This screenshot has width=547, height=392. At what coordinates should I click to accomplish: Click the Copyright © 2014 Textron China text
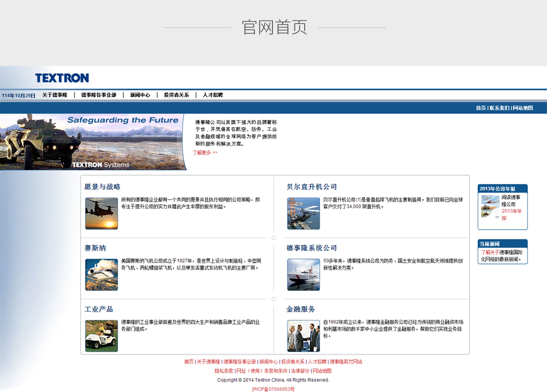273,380
